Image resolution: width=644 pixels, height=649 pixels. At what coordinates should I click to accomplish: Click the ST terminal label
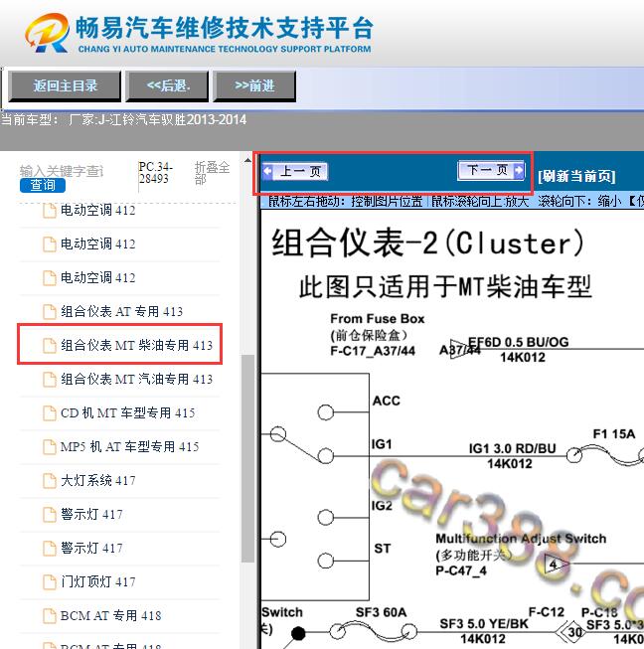coord(382,549)
